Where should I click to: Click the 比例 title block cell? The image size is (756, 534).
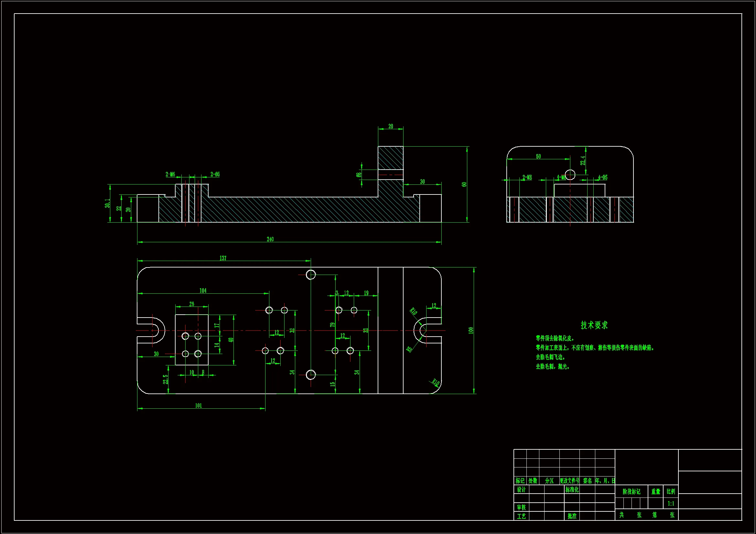(671, 491)
